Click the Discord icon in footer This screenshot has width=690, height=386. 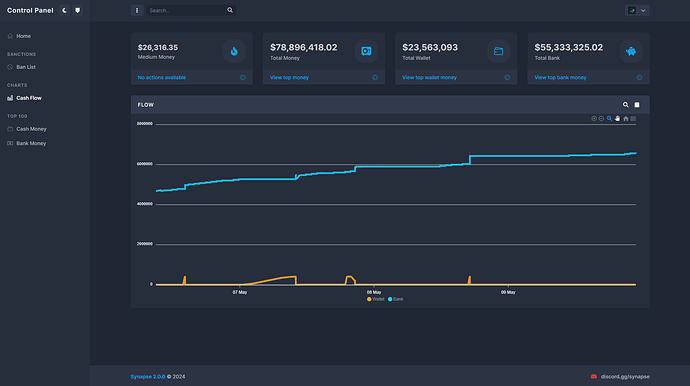[x=594, y=377]
